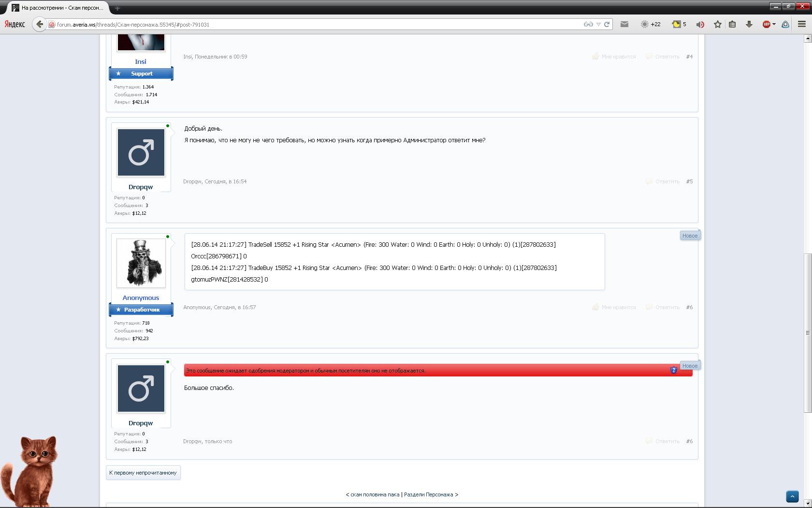This screenshot has width=812, height=508.
Task: Open the traffic widget showing 5
Action: [679, 24]
